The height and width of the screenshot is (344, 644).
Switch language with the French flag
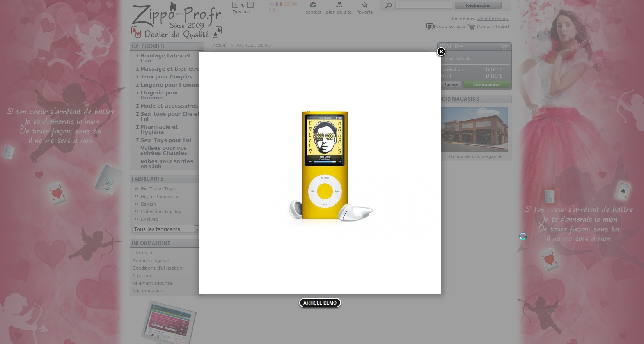279,4
